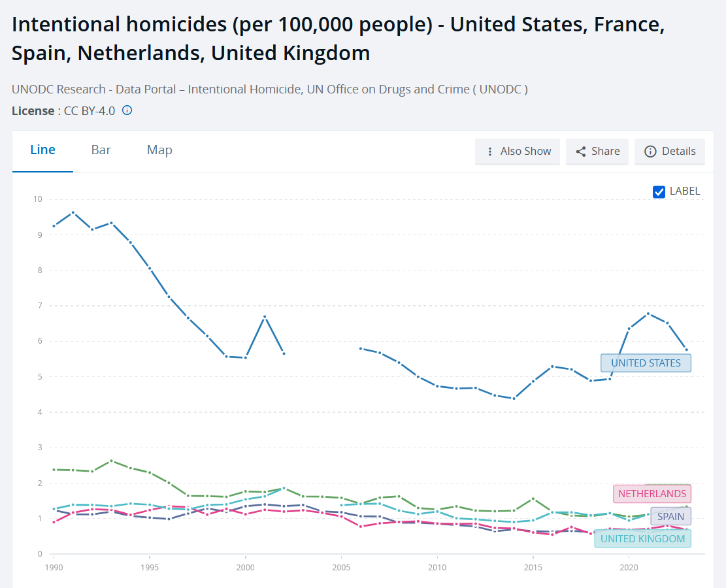Click the United States 2014 lowest point
Image resolution: width=726 pixels, height=588 pixels.
[x=514, y=399]
